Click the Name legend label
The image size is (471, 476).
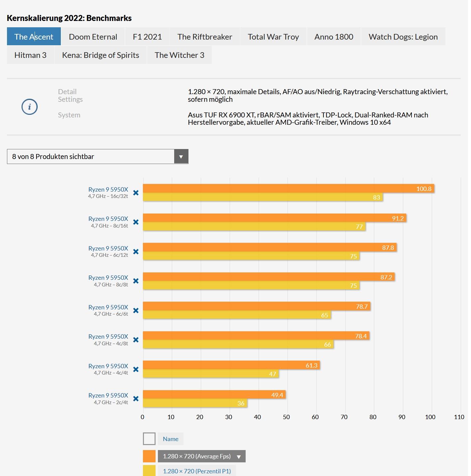tap(171, 439)
